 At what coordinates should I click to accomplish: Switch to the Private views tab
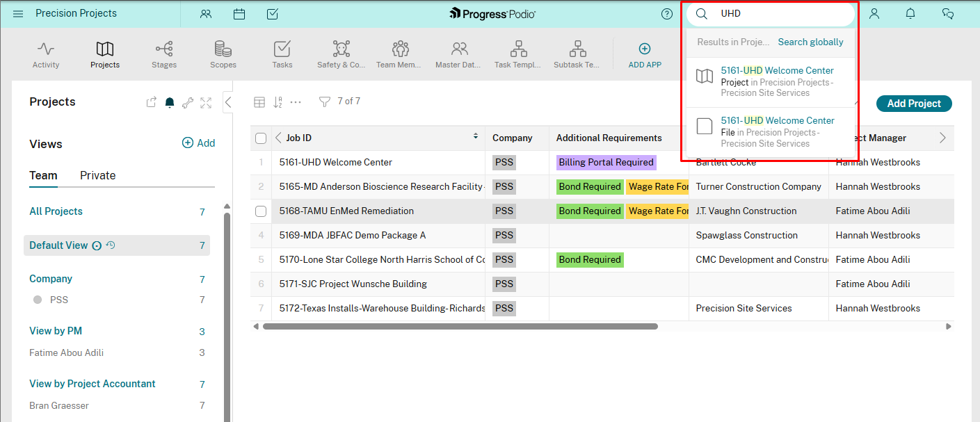point(97,175)
